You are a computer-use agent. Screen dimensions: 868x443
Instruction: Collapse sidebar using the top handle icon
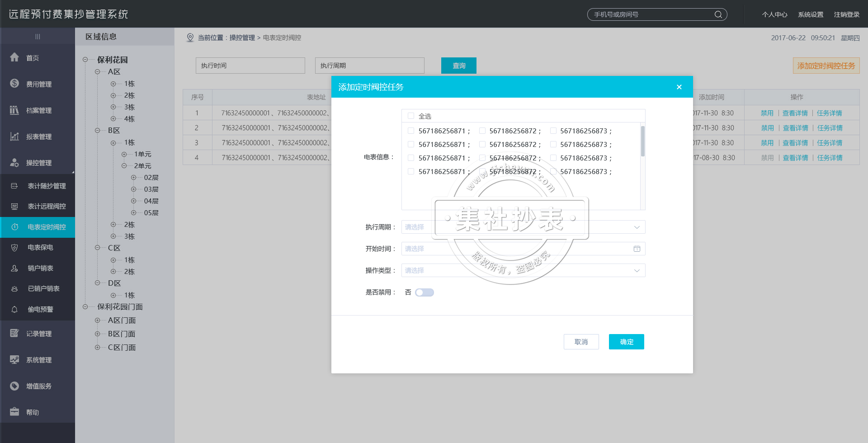(x=38, y=37)
